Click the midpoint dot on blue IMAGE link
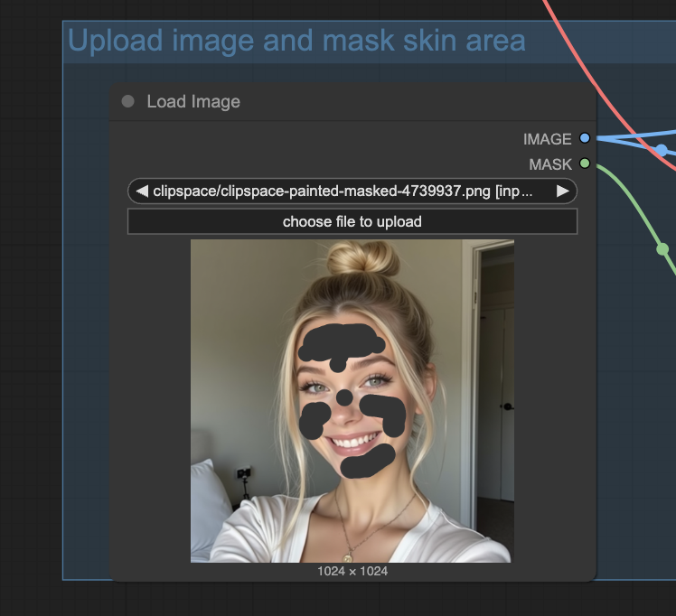The width and height of the screenshot is (676, 616). (x=662, y=149)
